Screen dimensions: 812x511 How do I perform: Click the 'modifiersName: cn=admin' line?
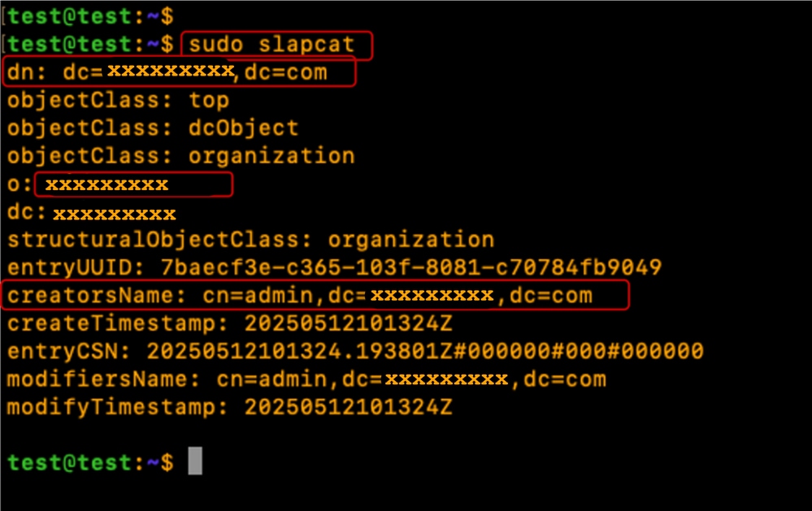coord(306,379)
